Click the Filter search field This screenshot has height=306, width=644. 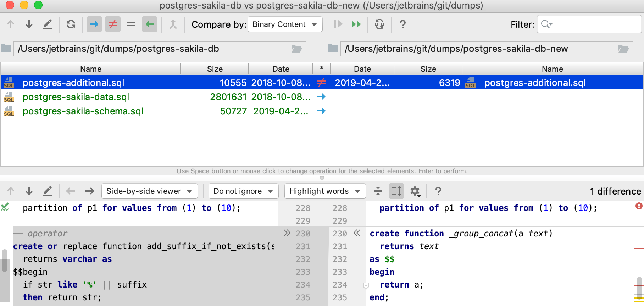pos(589,24)
